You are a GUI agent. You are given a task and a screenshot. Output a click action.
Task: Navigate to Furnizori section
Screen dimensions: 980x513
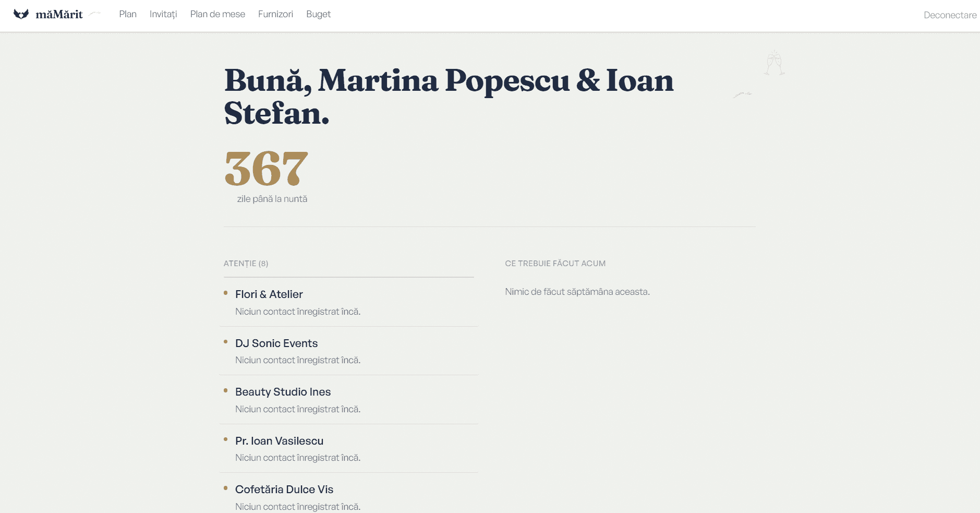pos(275,14)
